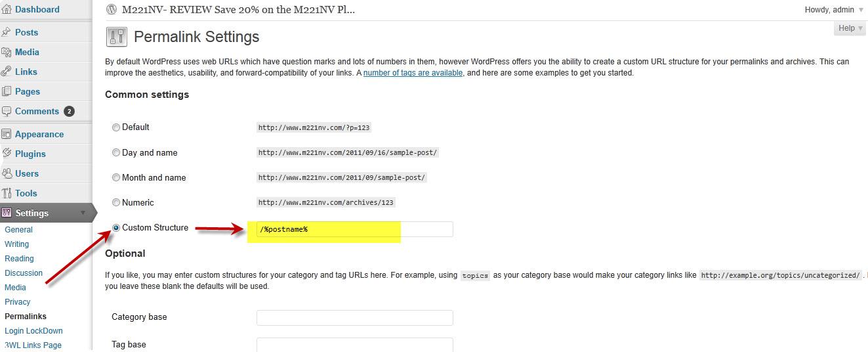This screenshot has width=868, height=352.
Task: Click the Category base input field
Action: pos(354,318)
